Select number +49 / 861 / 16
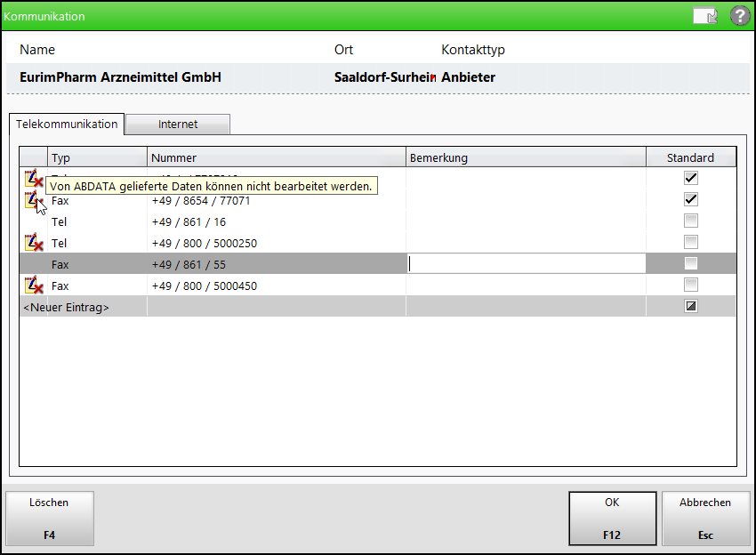This screenshot has width=756, height=555. pyautogui.click(x=189, y=221)
